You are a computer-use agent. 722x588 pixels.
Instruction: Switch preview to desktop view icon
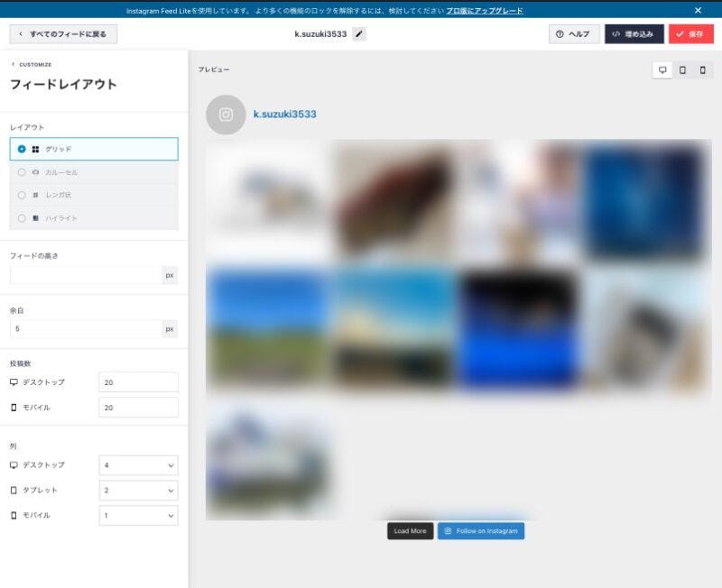663,70
